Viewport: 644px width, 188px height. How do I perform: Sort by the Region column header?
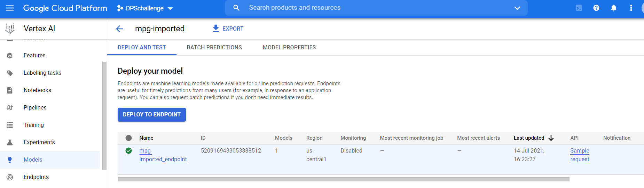pos(314,138)
